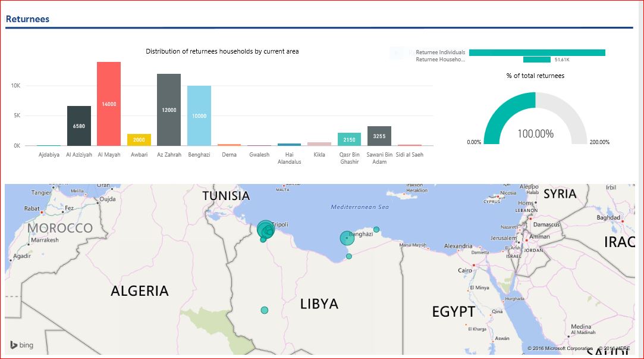Image resolution: width=644 pixels, height=359 pixels.
Task: Click the 'Gwalesh' axis label
Action: (x=259, y=155)
